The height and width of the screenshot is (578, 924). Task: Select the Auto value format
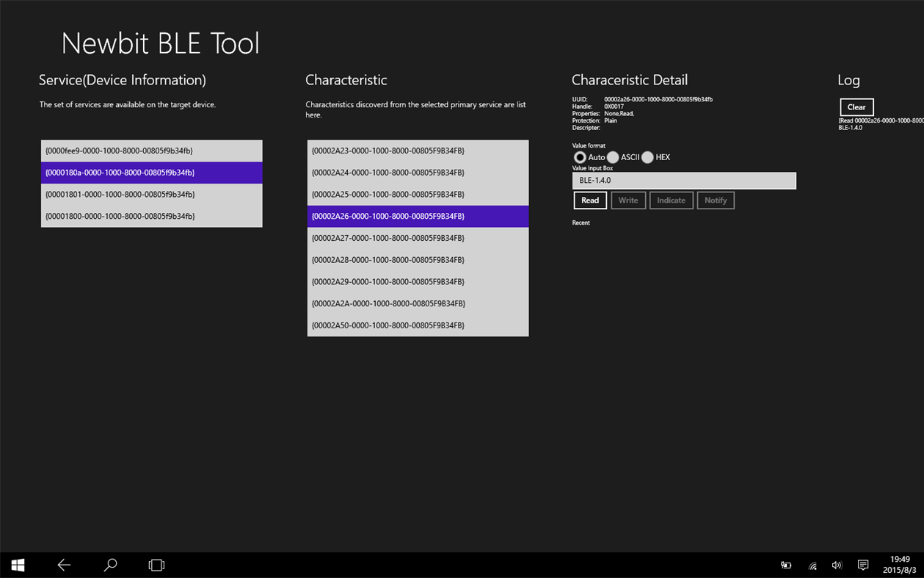click(x=579, y=156)
